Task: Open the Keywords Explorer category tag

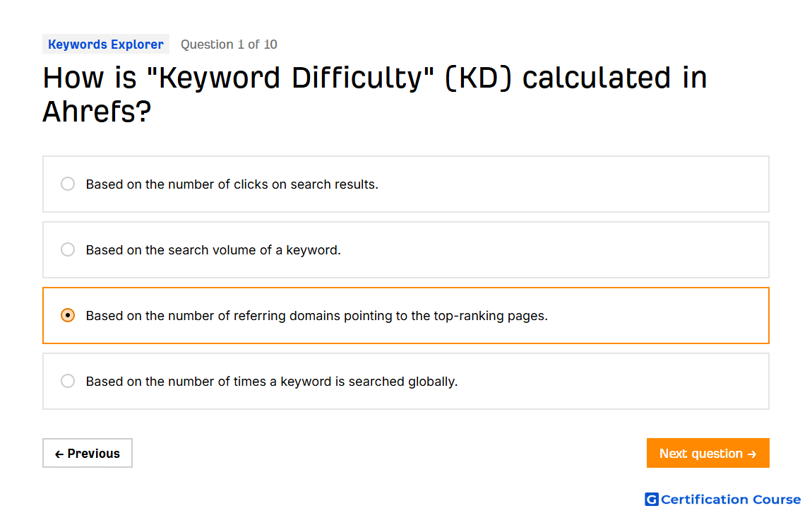Action: (x=106, y=45)
